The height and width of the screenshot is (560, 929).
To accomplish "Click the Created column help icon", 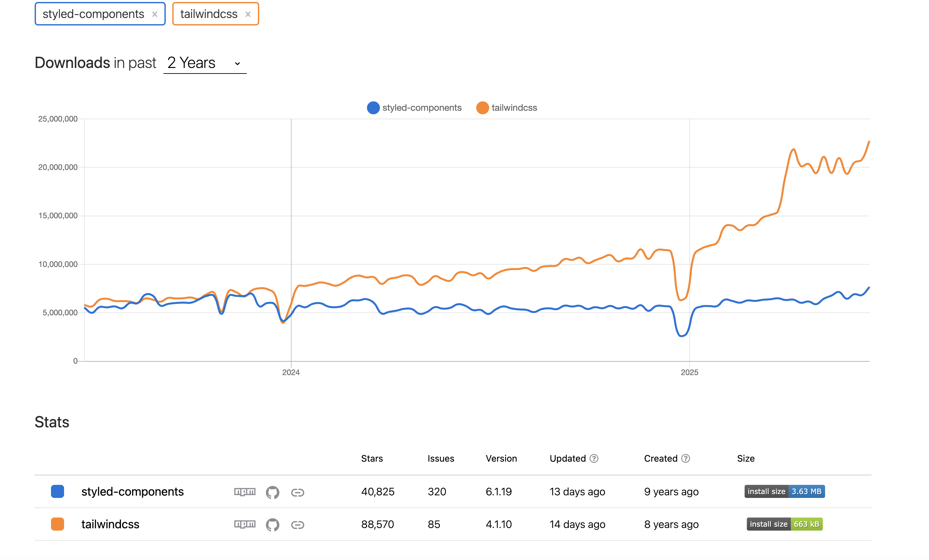I will (686, 459).
